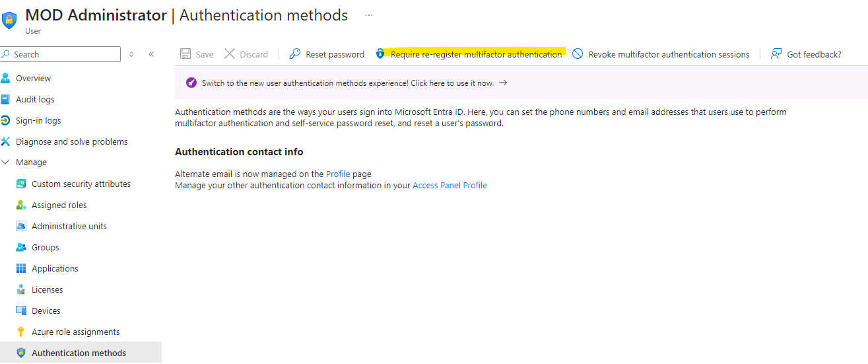The height and width of the screenshot is (364, 868).
Task: Click Require re-register multifactor authentication
Action: coord(477,54)
